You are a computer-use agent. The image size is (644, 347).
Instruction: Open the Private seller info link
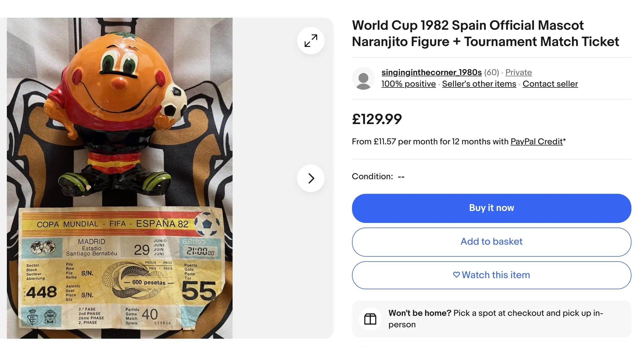click(518, 72)
